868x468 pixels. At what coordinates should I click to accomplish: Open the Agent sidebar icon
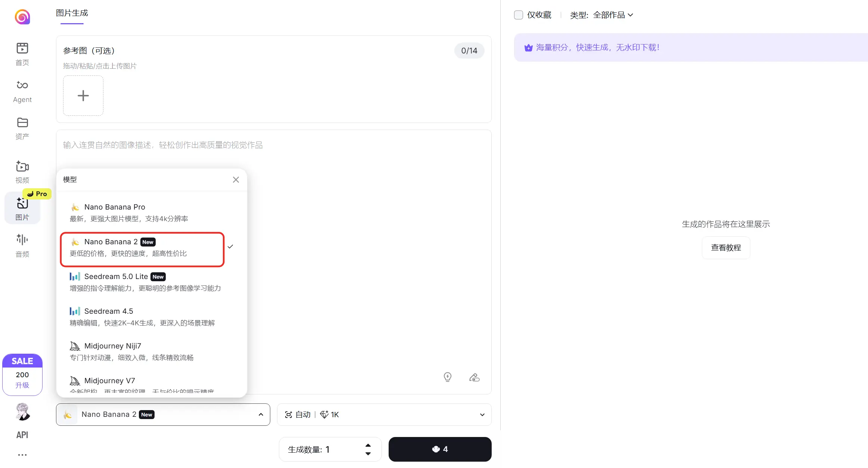[22, 86]
